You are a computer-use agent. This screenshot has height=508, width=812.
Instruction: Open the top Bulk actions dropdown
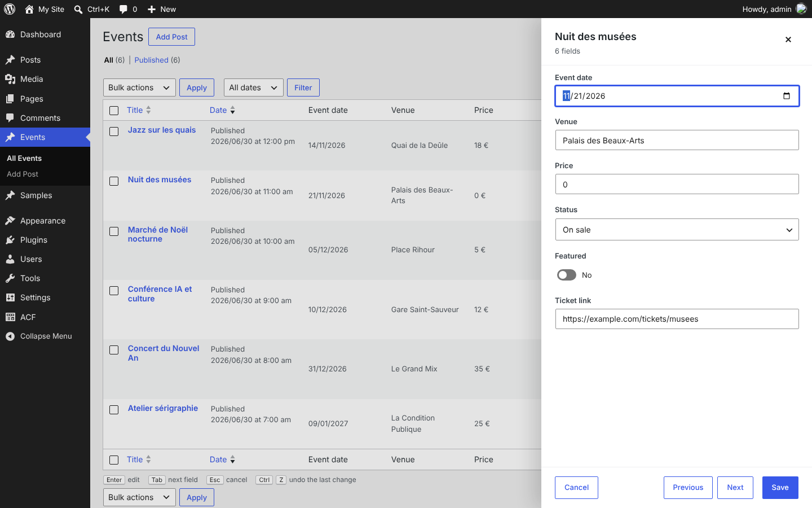tap(139, 87)
